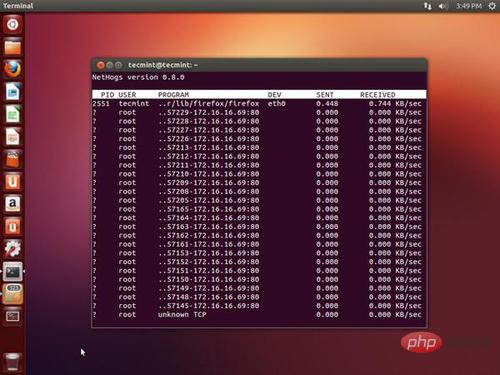
Task: Open the network indicator in top panel
Action: click(x=428, y=6)
